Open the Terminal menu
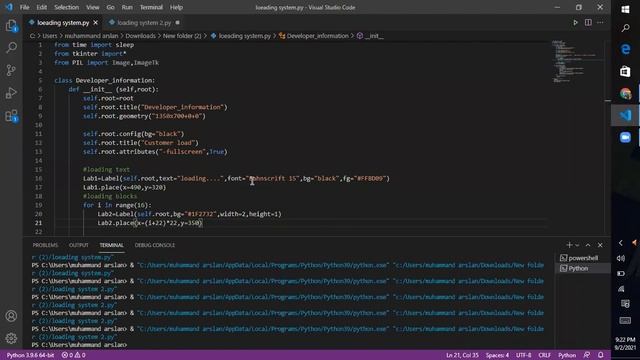This screenshot has width=640, height=360. (x=151, y=7)
